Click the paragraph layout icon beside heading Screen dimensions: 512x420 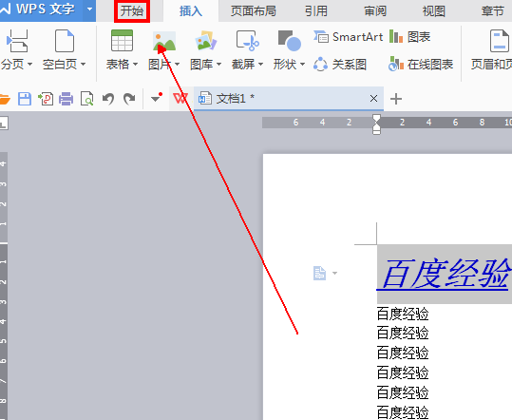tap(319, 273)
